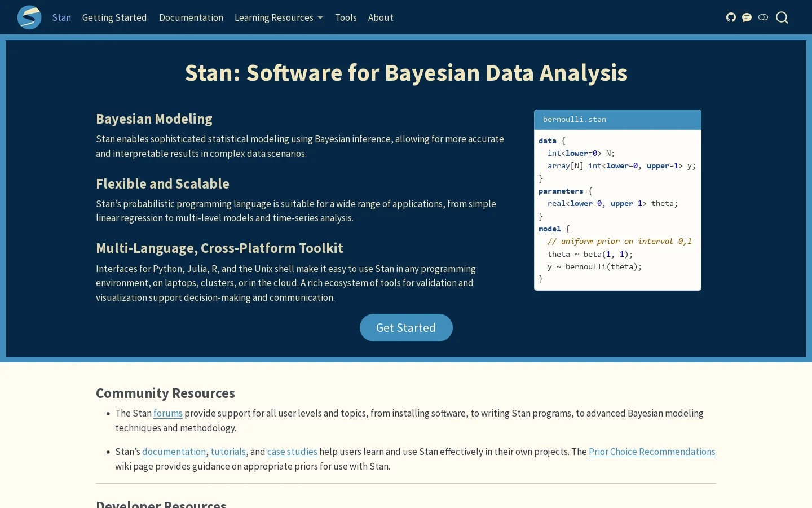Screen dimensions: 812x508
Task: Open the About menu item
Action: [x=381, y=17]
